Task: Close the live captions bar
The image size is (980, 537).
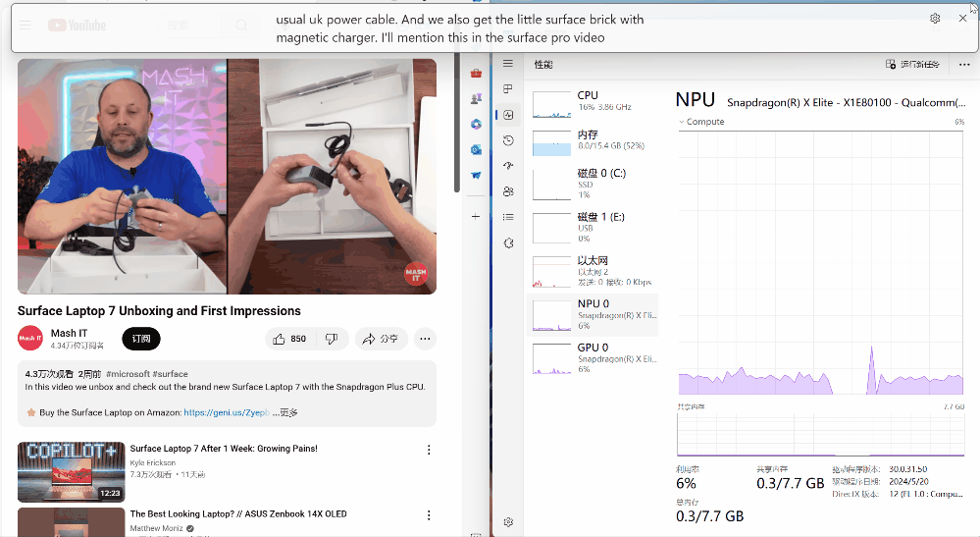Action: (x=962, y=19)
